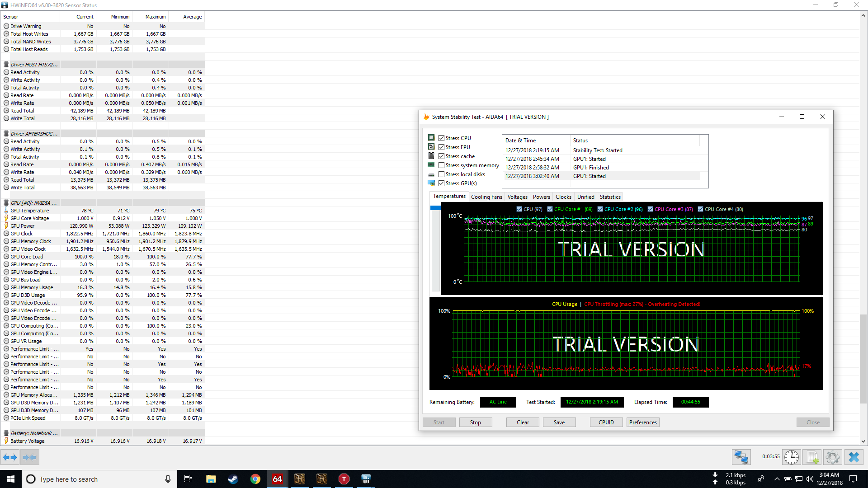Open Steam from the taskbar

(x=233, y=479)
